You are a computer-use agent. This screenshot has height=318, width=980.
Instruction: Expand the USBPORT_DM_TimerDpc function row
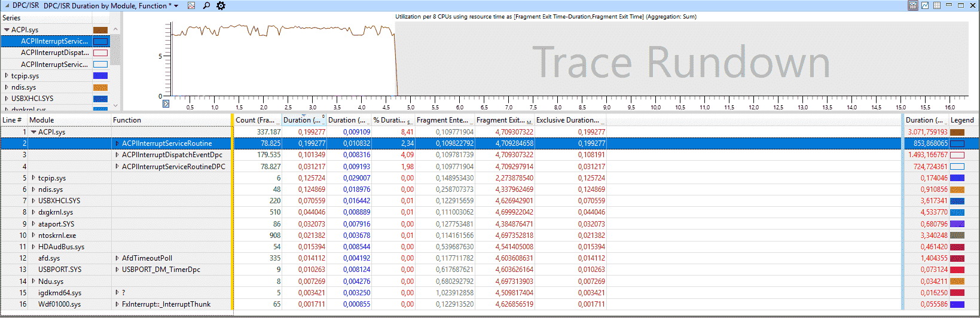[x=117, y=270]
